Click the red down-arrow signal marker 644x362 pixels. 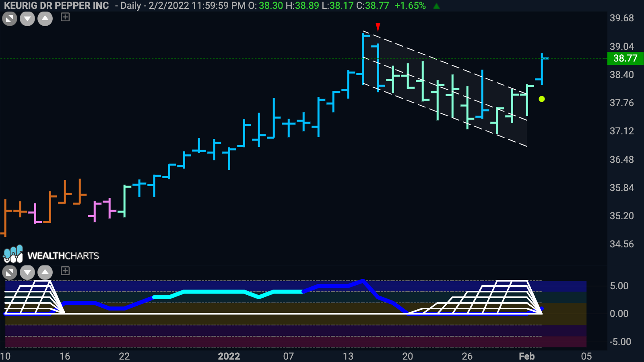tap(378, 27)
